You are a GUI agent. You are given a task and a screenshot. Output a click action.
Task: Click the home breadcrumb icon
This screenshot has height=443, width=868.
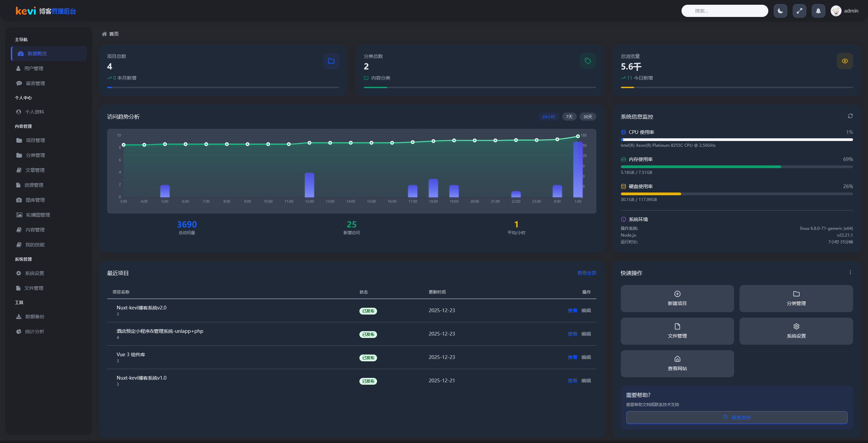(104, 34)
